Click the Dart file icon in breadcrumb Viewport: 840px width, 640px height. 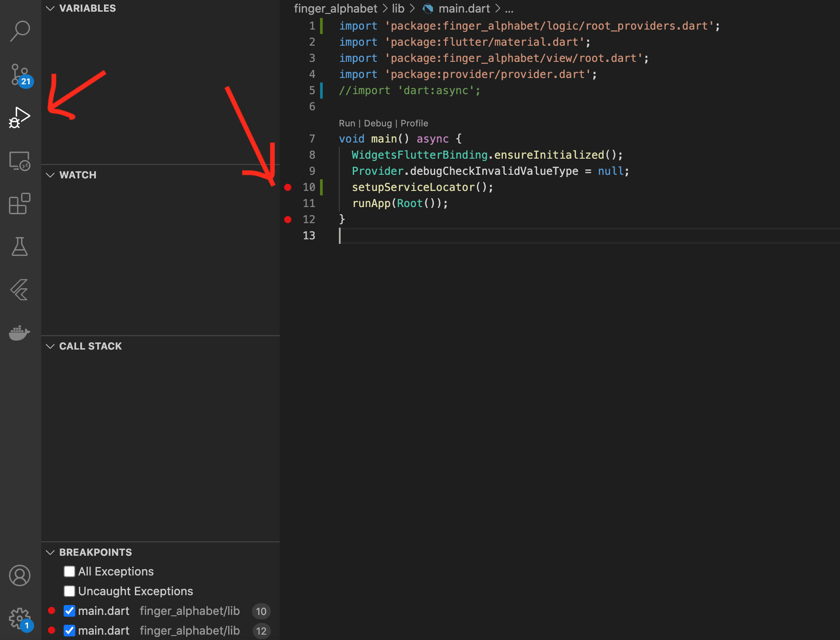click(x=428, y=9)
